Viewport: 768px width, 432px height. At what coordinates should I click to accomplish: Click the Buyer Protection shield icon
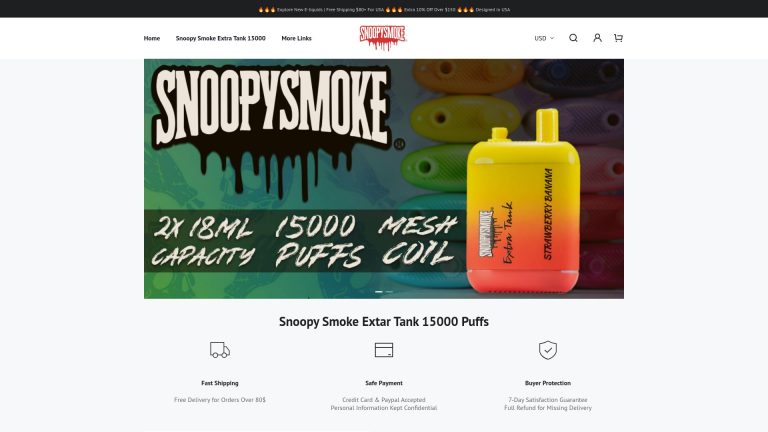pos(548,350)
